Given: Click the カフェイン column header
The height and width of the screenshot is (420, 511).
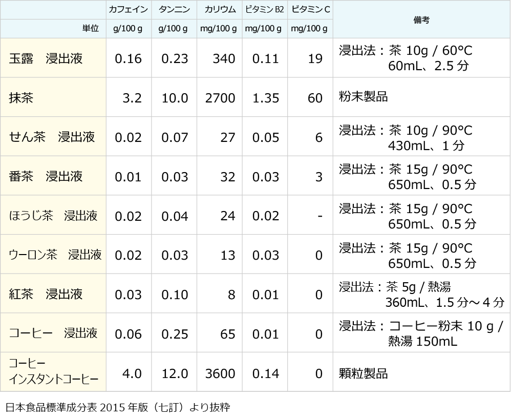Looking at the screenshot, I should [x=129, y=10].
